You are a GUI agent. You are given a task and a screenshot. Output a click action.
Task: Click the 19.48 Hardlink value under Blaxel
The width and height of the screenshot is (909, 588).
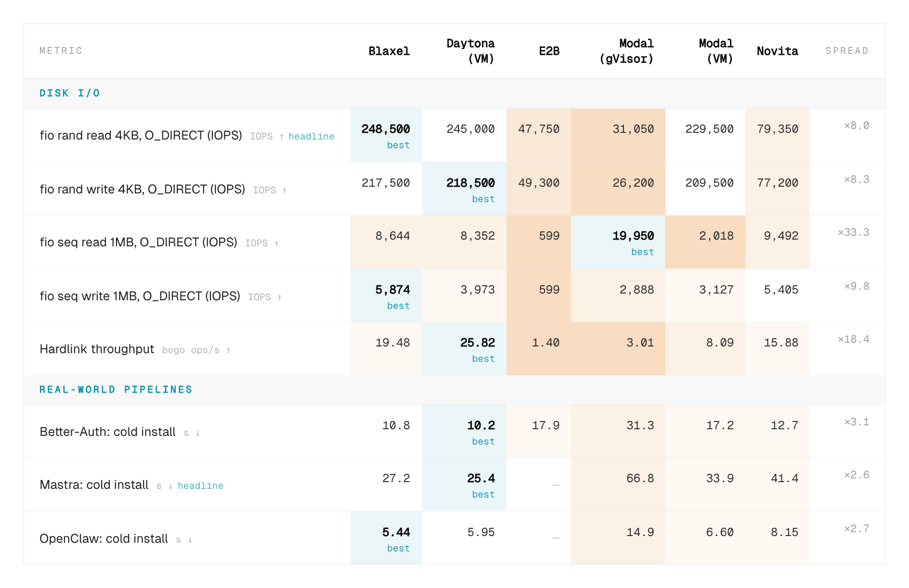coord(392,343)
